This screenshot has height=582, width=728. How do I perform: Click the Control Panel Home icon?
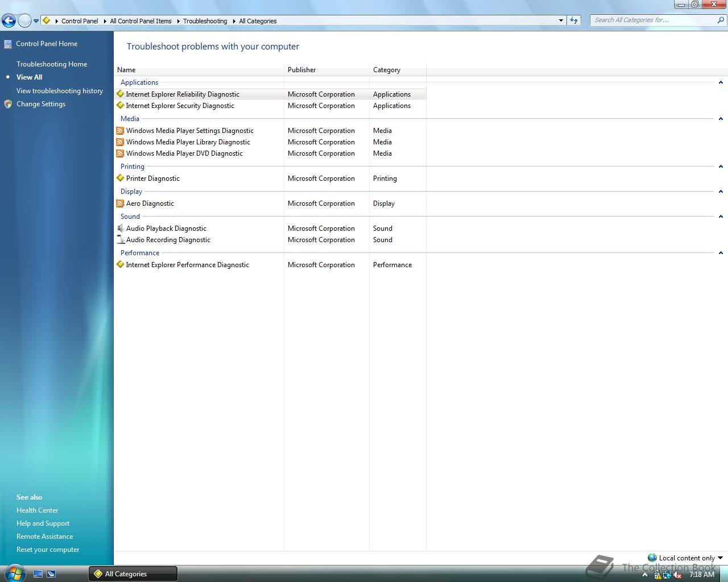click(x=8, y=44)
